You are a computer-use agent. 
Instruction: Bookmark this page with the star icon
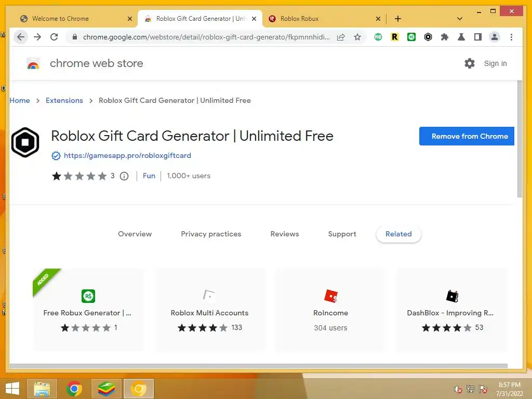point(357,37)
